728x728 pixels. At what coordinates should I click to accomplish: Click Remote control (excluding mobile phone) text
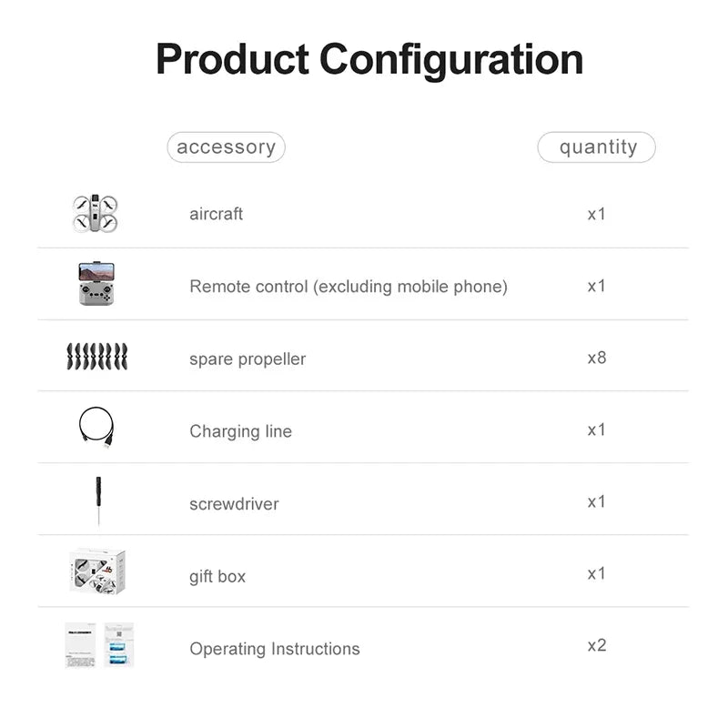coord(348,287)
